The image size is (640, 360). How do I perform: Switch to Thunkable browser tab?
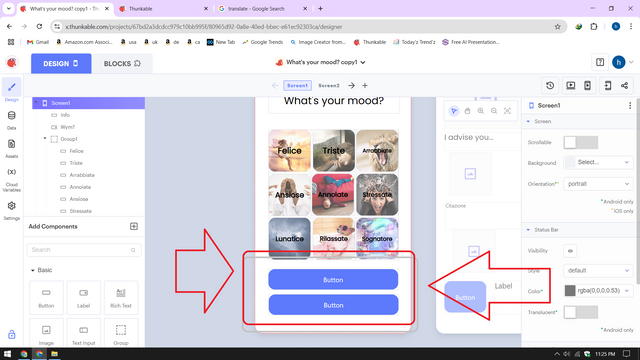coord(163,9)
